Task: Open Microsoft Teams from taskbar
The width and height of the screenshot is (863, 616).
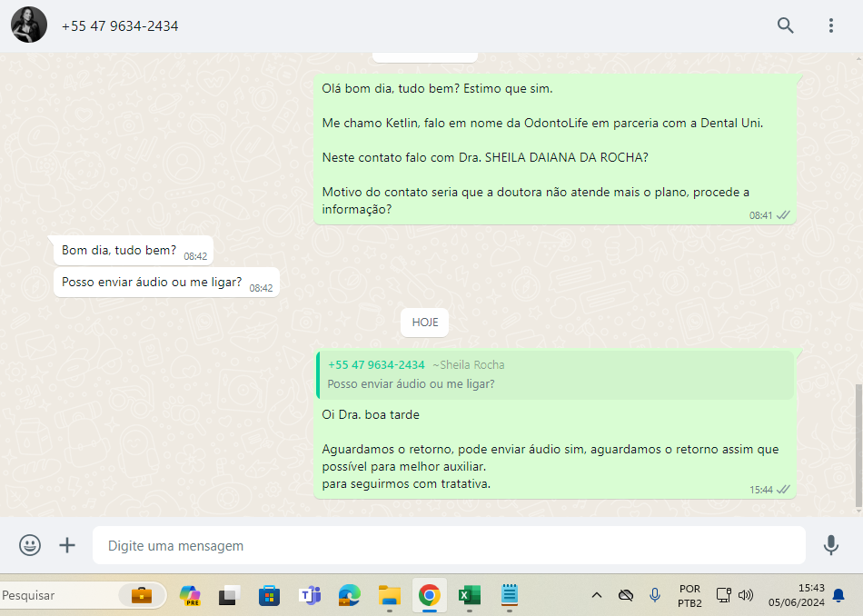Action: coord(310,595)
